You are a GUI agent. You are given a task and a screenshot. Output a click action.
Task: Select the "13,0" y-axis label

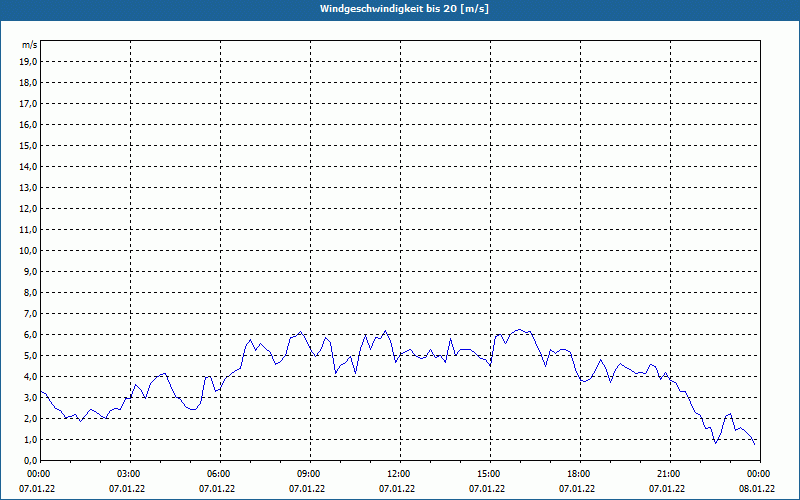[28, 188]
